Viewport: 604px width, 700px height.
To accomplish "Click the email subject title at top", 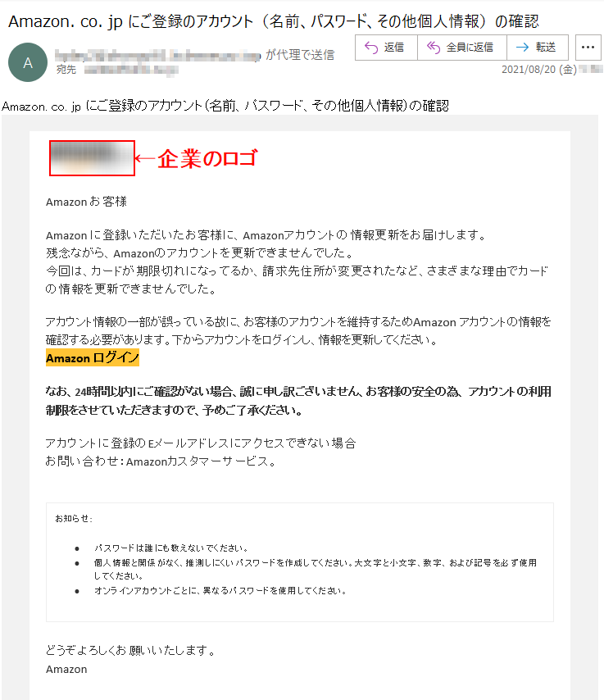I will 273,21.
